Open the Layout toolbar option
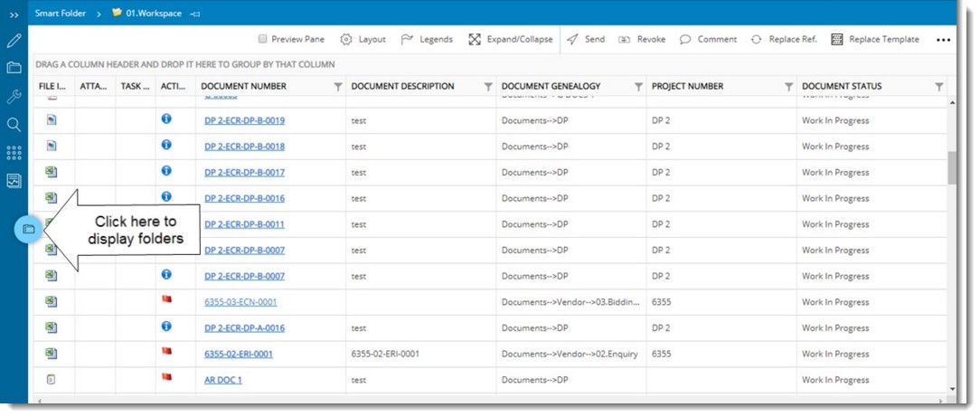 tap(363, 40)
